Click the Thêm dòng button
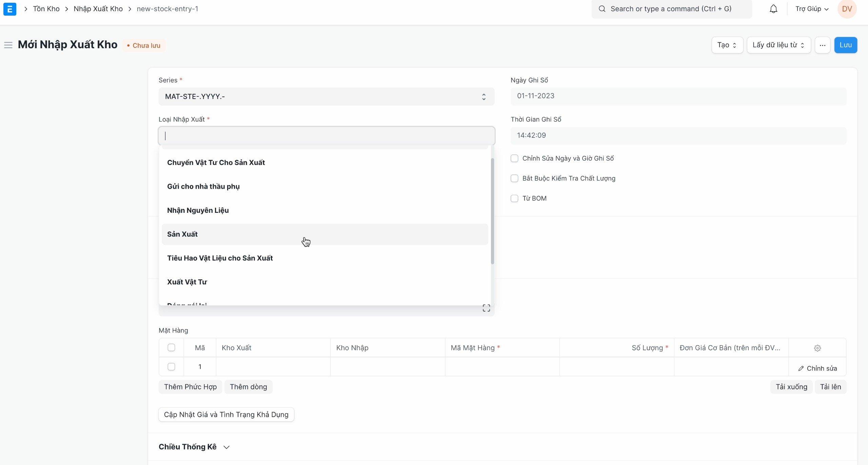The height and width of the screenshot is (465, 868). [248, 386]
